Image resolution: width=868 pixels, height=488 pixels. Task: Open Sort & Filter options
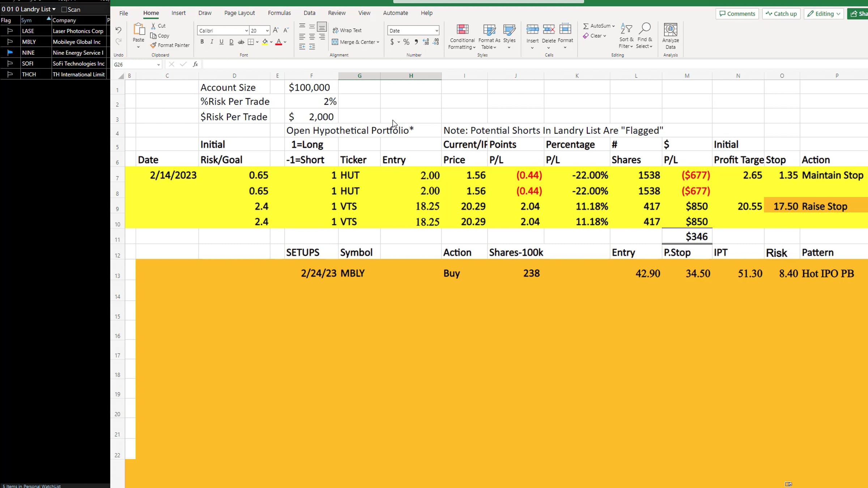(626, 36)
